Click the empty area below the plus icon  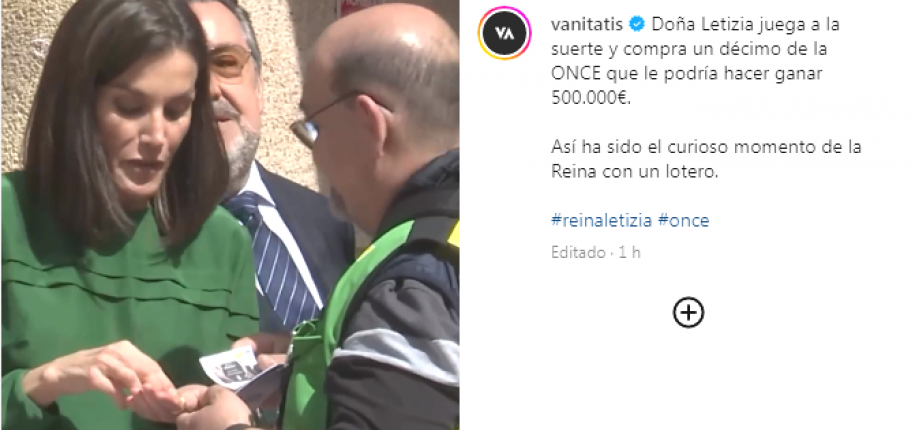point(689,379)
